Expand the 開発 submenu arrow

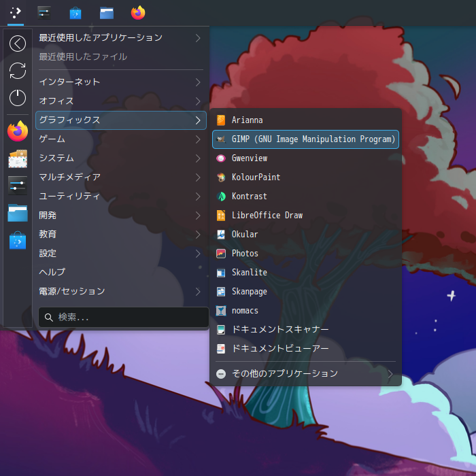pos(198,216)
